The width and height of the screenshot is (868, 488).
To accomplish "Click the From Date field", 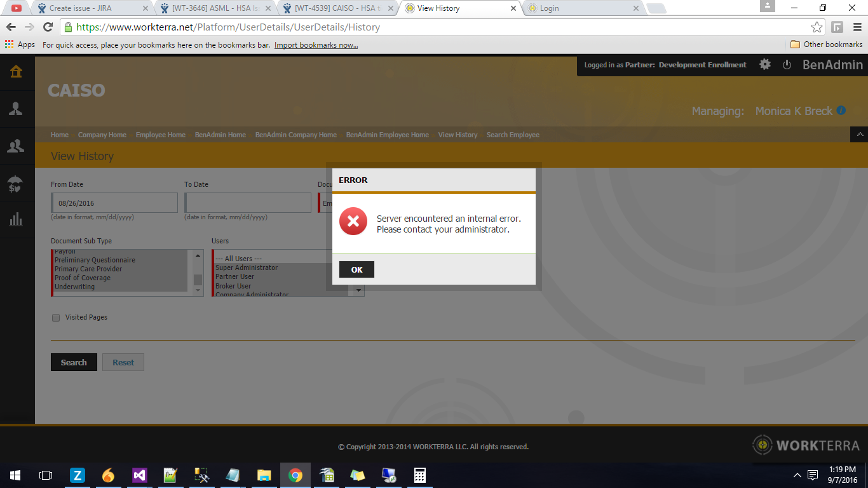I will [114, 203].
